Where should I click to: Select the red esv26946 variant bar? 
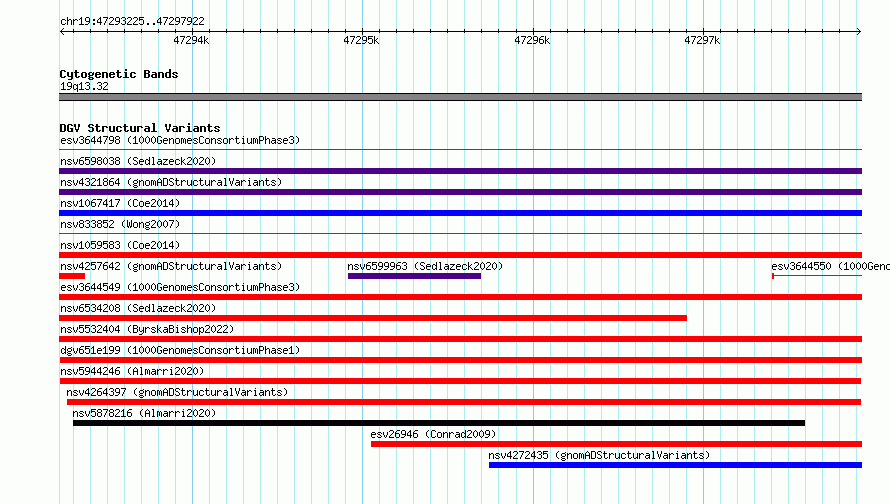coord(616,444)
